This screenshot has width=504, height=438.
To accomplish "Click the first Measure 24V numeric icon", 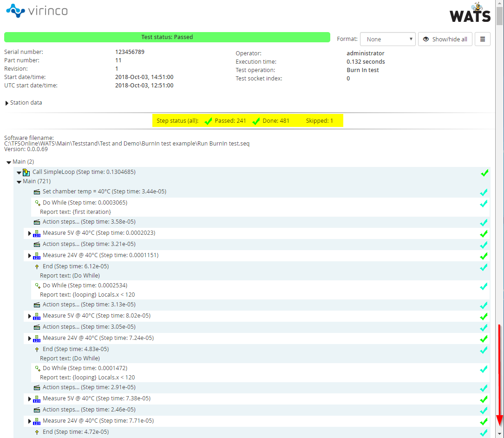I will coord(37,256).
